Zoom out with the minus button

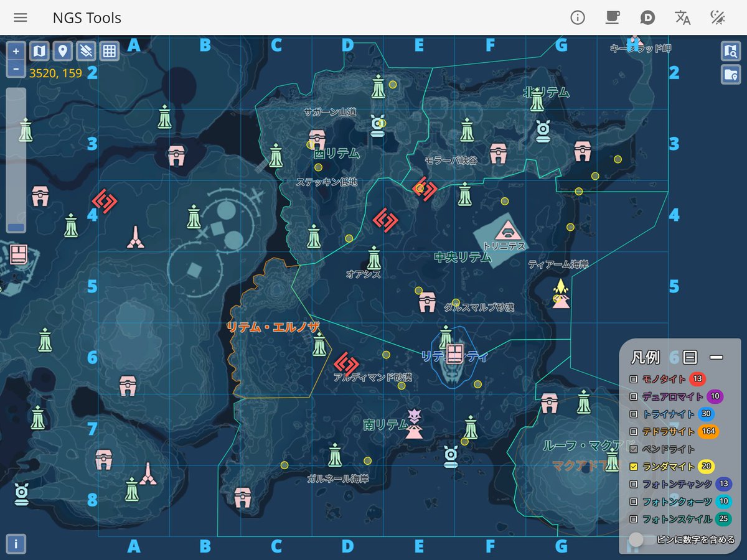[16, 68]
